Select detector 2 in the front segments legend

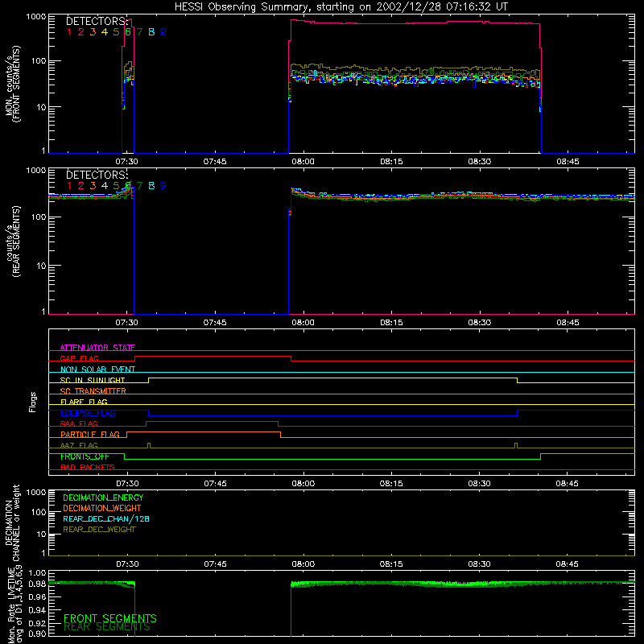(81, 32)
